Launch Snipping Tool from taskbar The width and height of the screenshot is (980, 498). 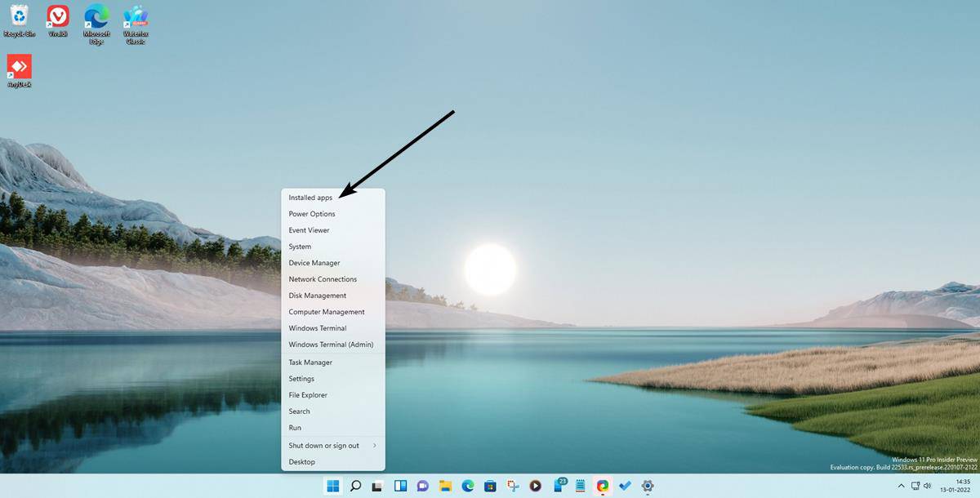coord(512,486)
